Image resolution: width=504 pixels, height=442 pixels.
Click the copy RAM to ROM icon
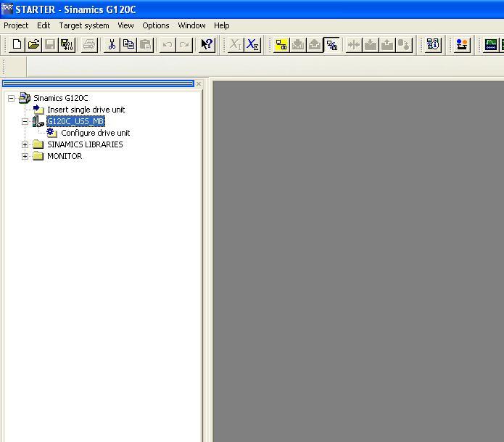tap(404, 44)
